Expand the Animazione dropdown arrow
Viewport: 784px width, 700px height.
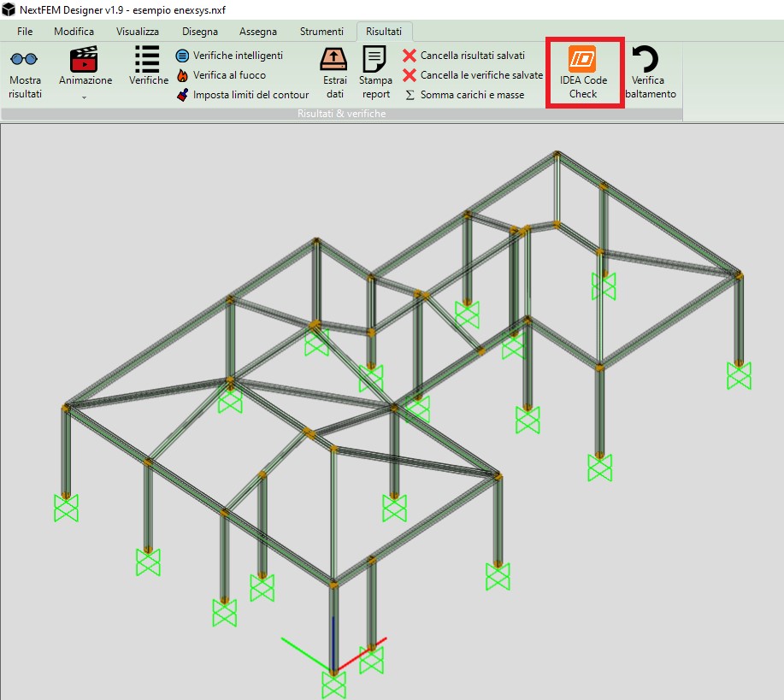pyautogui.click(x=84, y=97)
